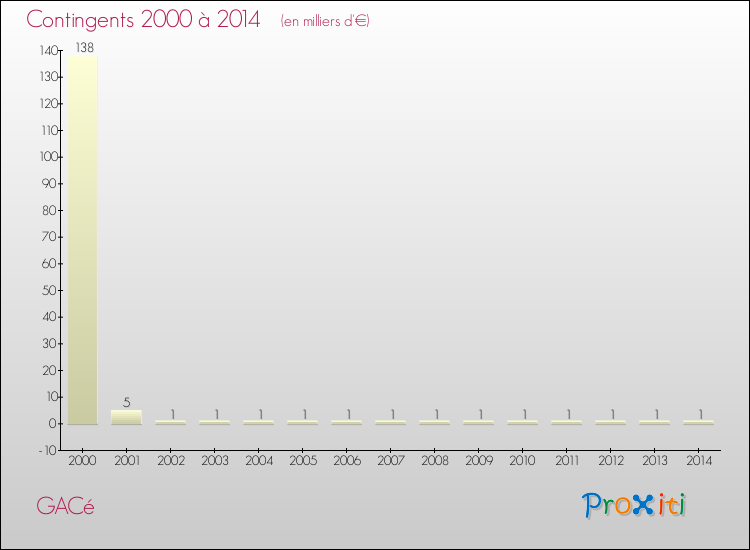Click the x-axis label '2001'
The height and width of the screenshot is (550, 750).
click(126, 461)
